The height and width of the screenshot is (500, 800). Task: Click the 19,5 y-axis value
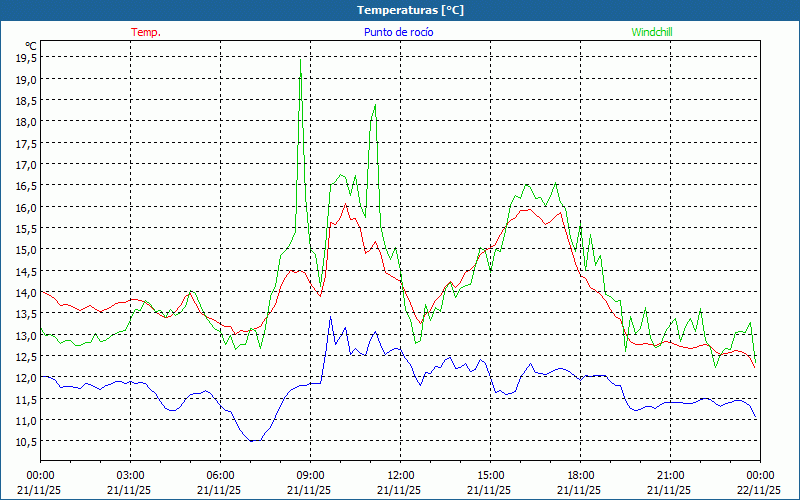coord(26,58)
